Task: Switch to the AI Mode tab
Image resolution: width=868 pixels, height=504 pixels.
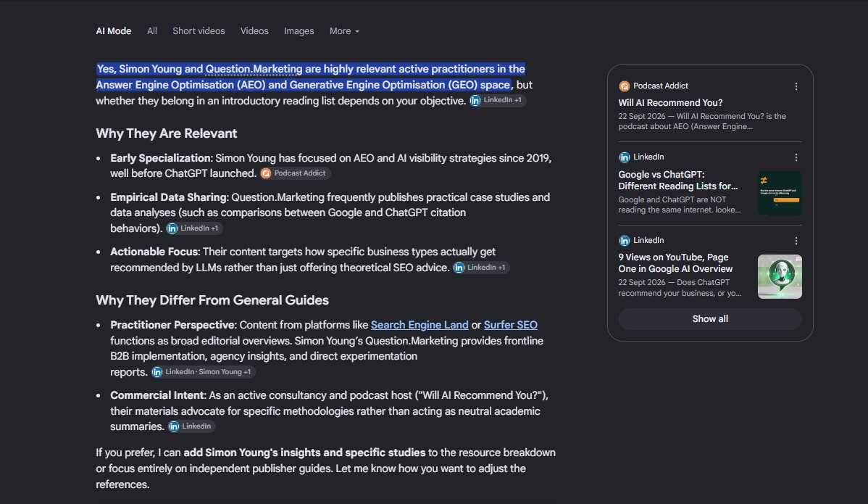Action: click(114, 31)
